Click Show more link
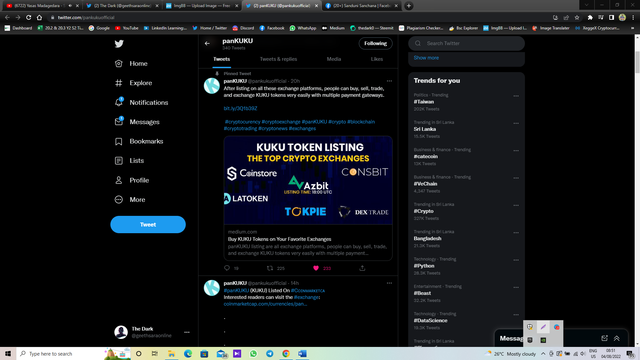The width and height of the screenshot is (640, 360). [x=426, y=58]
